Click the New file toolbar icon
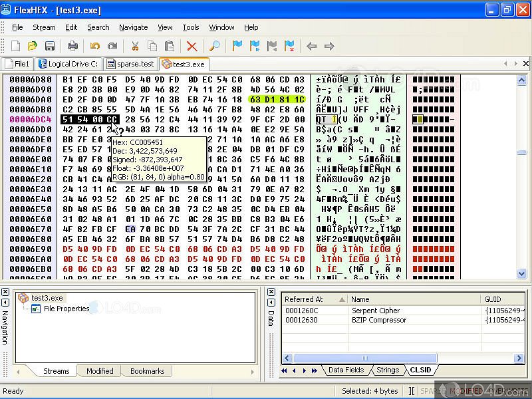The width and height of the screenshot is (532, 399). pos(15,46)
